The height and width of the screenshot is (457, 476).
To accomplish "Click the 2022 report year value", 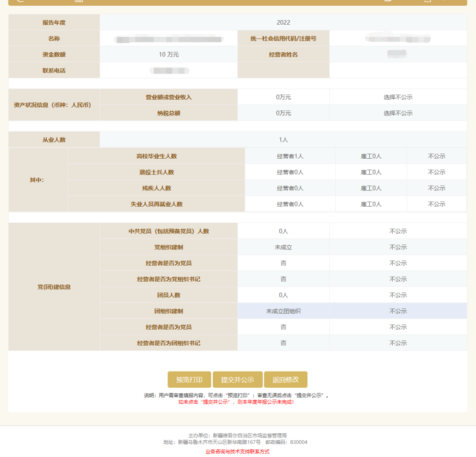I will (x=283, y=22).
